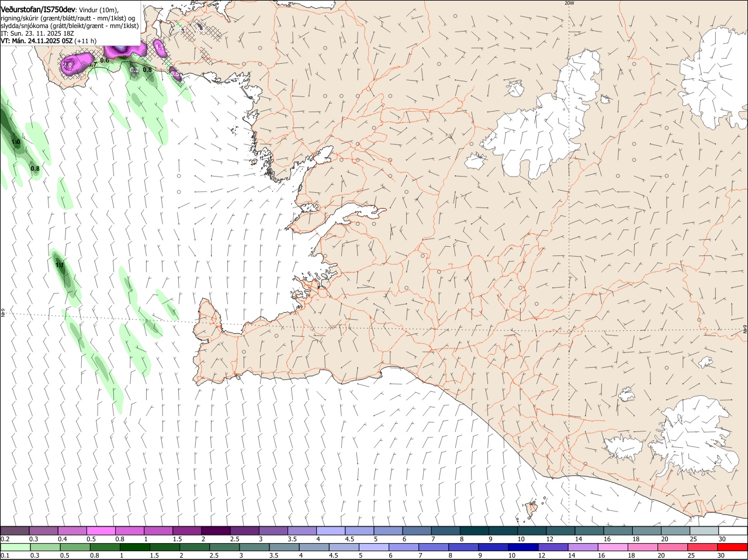Select the VT: Mán. 24.11.2025 05Z valid time

tap(36, 41)
